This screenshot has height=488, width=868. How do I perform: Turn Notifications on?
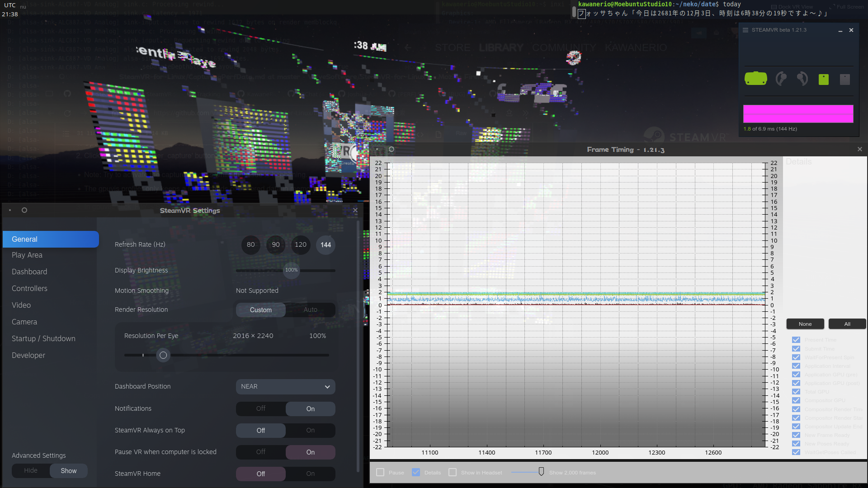point(311,409)
